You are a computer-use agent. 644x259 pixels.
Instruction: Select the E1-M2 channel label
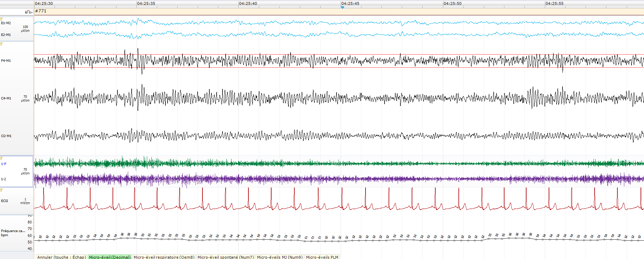tap(6, 23)
